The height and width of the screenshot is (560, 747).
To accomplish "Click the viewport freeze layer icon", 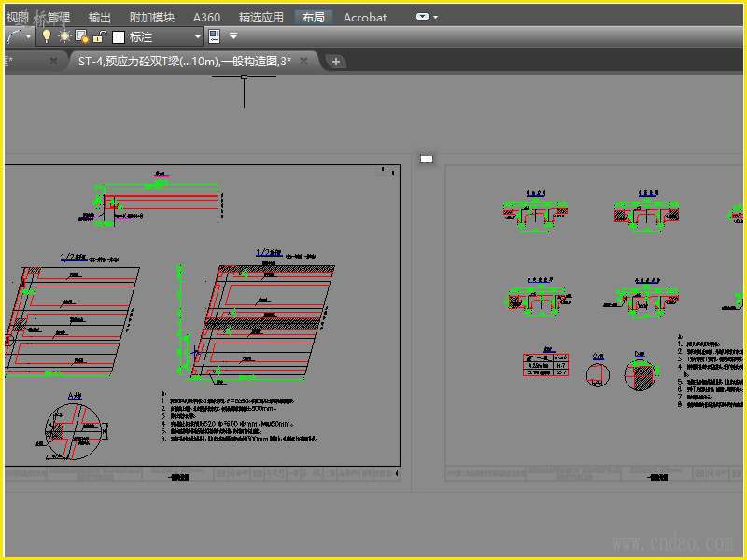I will click(x=81, y=36).
